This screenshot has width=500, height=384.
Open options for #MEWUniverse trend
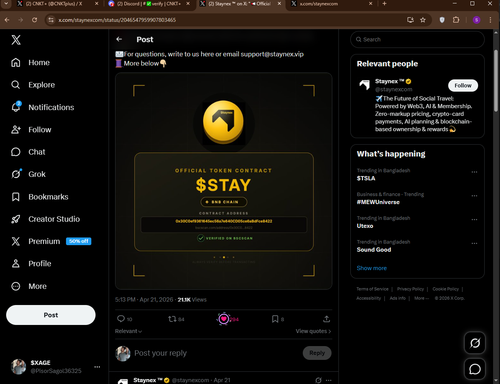click(474, 196)
